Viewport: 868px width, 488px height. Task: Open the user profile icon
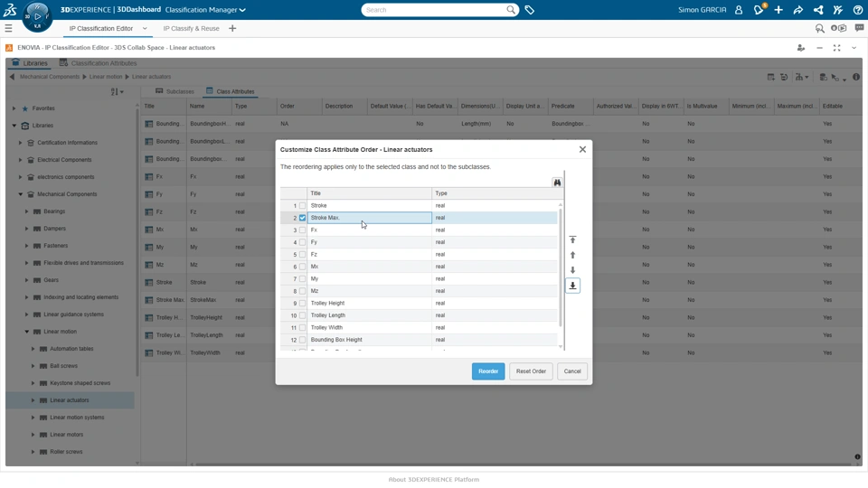[739, 10]
